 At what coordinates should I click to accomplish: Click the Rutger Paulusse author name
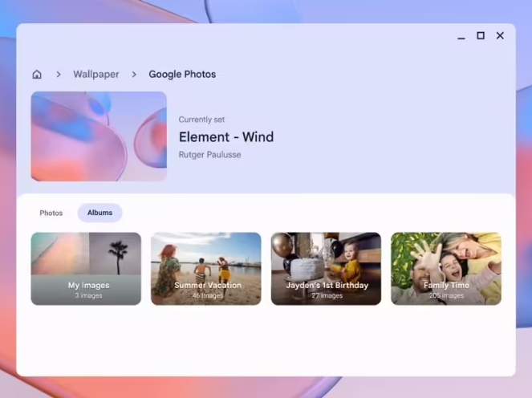click(210, 155)
